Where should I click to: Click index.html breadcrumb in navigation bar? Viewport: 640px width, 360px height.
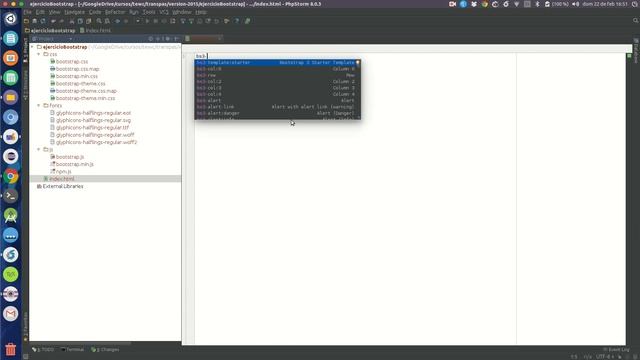(x=96, y=31)
